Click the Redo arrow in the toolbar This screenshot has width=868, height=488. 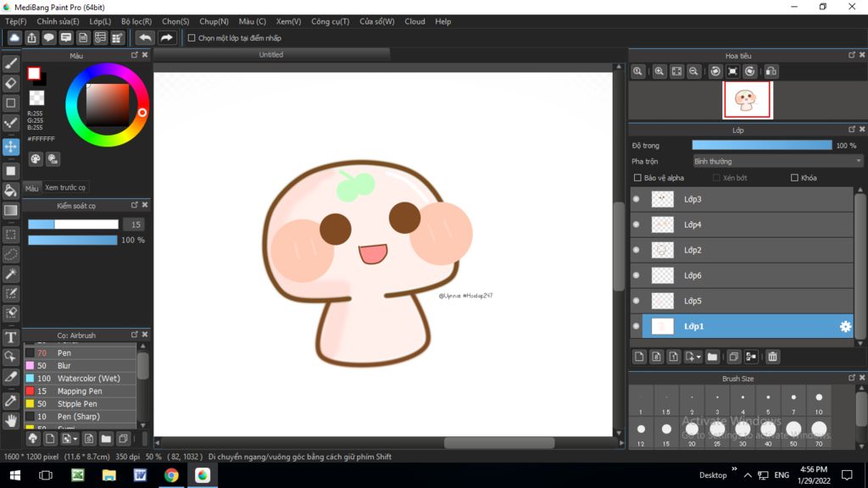tap(166, 37)
